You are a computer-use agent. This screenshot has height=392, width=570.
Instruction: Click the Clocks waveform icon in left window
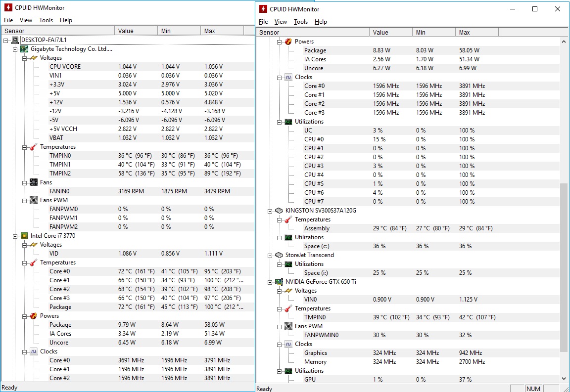click(34, 351)
